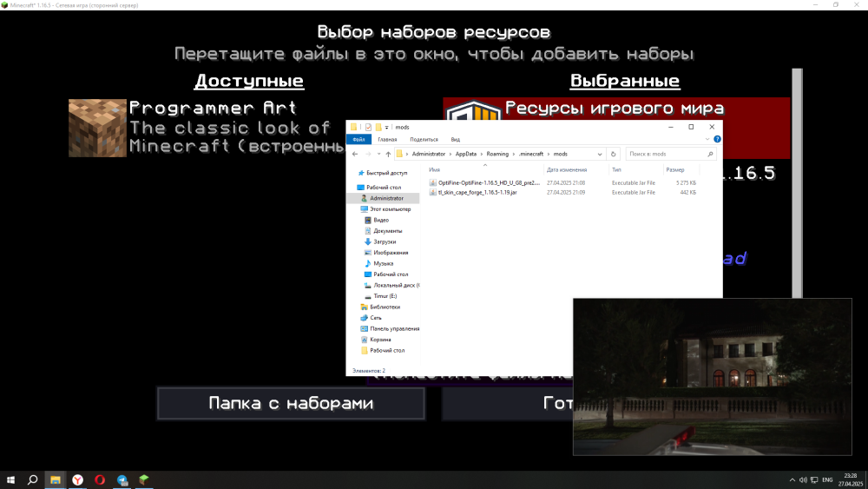
Task: Show hidden system tray icons
Action: 792,479
